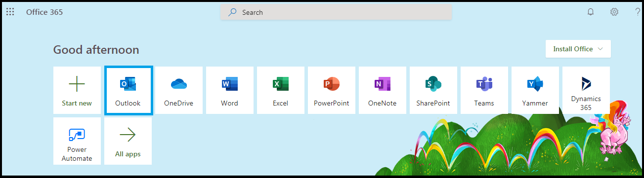
Task: Open the Word app tile
Action: [x=230, y=90]
